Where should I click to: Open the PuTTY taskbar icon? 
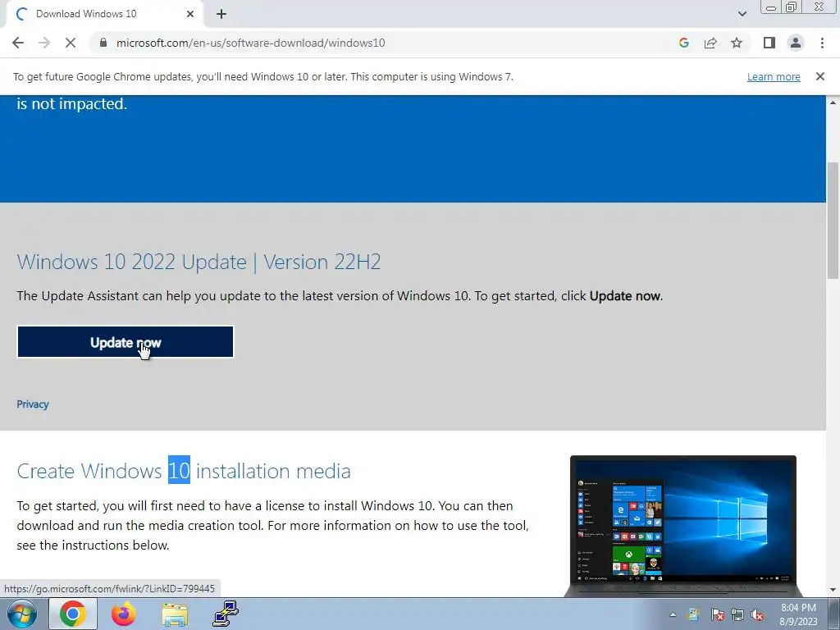[226, 614]
